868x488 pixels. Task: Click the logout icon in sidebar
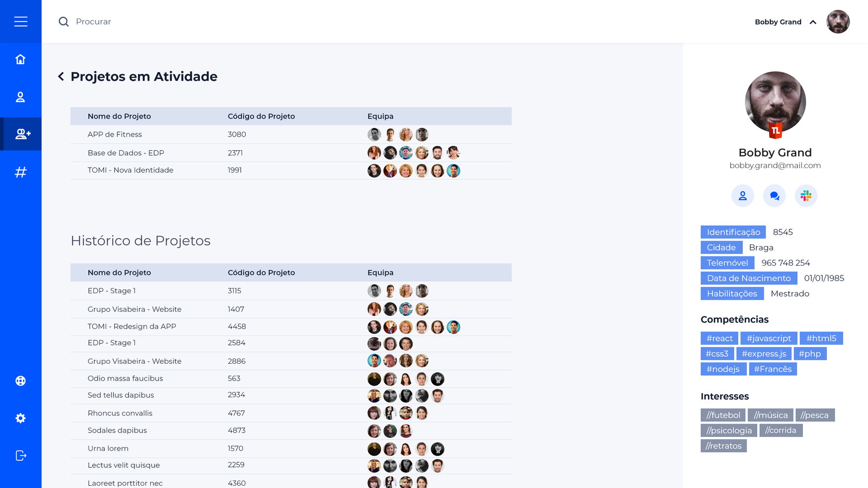[x=21, y=455]
